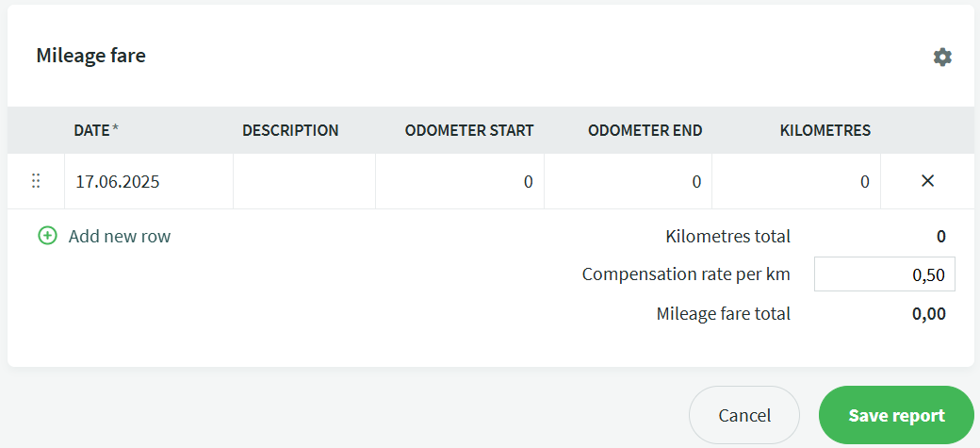Click the green Save report button
Screen dimensions: 980x448
[x=896, y=416]
